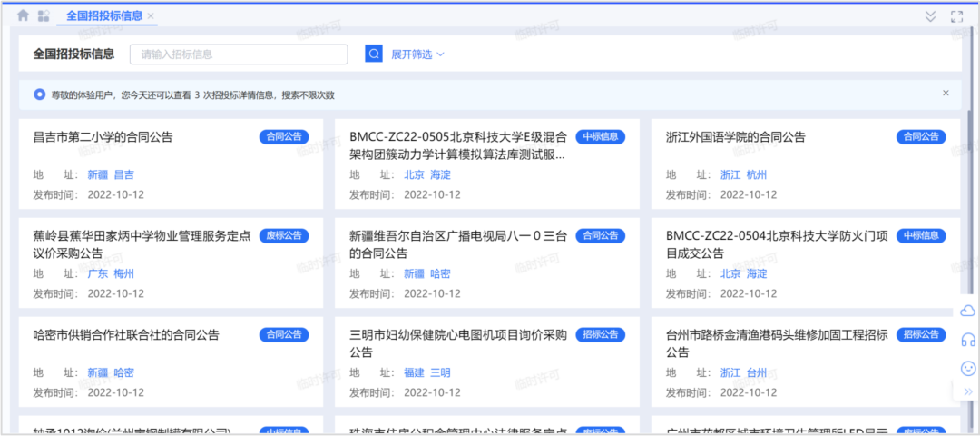Open BMCC-ZC22-0505北京科技大学 tender entry
The image size is (980, 436).
pos(458,145)
